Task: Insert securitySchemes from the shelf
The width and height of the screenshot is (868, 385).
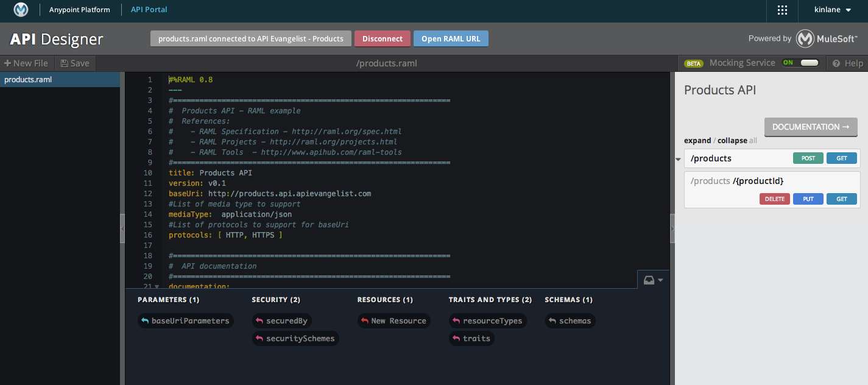Action: click(295, 339)
